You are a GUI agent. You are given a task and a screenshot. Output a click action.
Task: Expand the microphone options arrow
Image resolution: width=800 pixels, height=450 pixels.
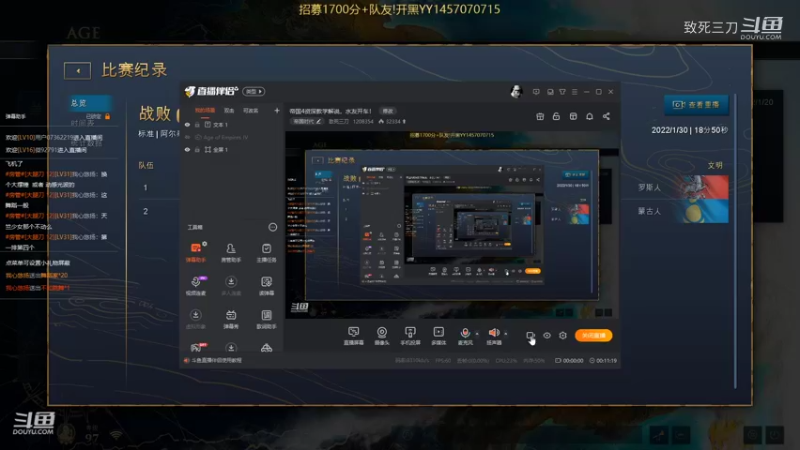point(477,334)
